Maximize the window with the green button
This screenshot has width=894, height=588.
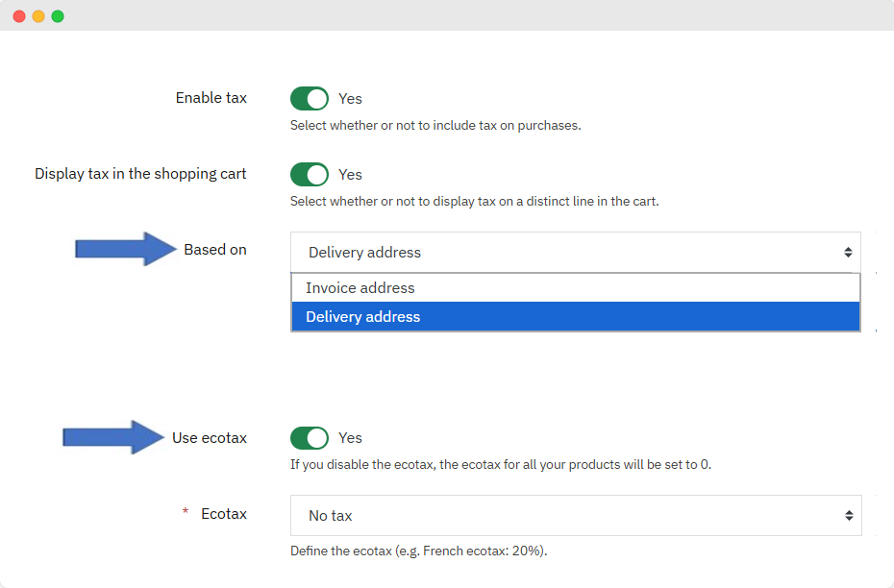pyautogui.click(x=58, y=16)
